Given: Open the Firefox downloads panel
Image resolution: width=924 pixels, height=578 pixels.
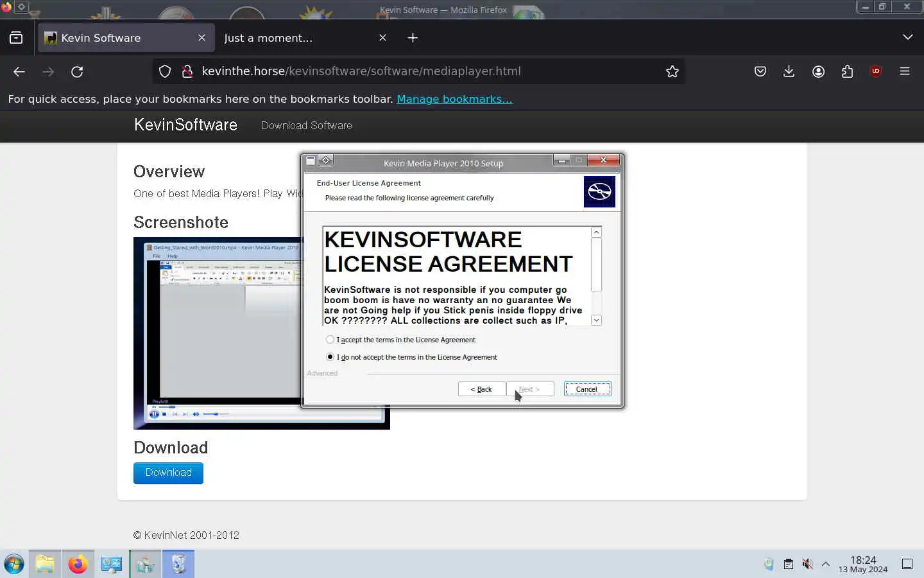Looking at the screenshot, I should pyautogui.click(x=789, y=71).
